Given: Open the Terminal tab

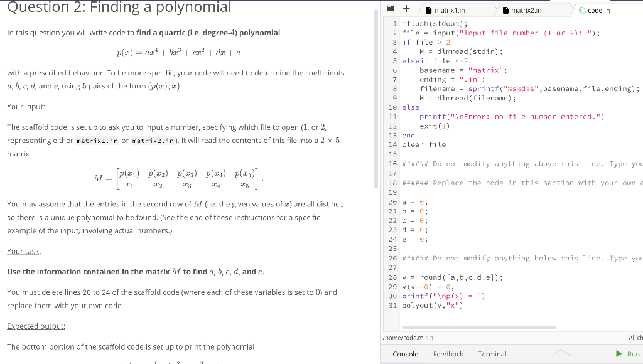Looking at the screenshot, I should [492, 353].
